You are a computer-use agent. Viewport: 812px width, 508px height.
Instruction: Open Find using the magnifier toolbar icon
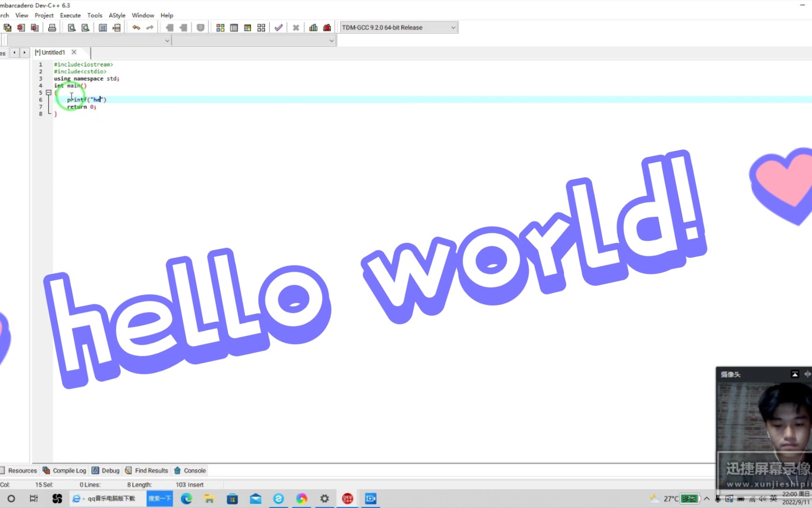point(71,27)
